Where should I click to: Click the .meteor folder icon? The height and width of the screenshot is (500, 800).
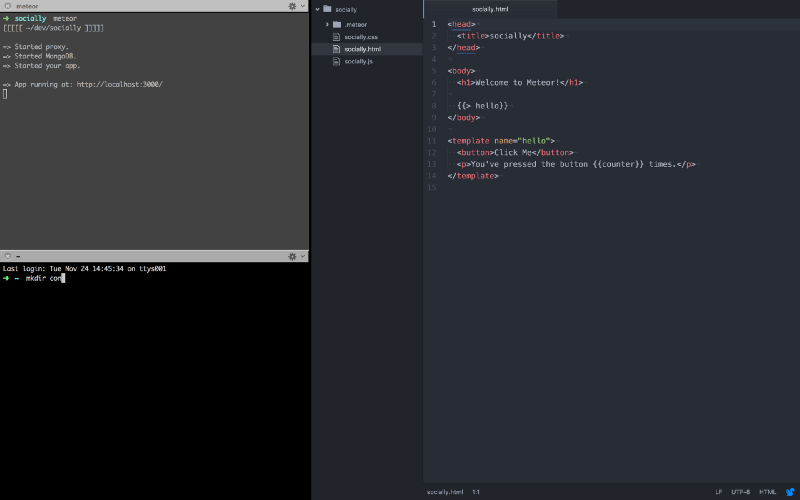tap(337, 24)
